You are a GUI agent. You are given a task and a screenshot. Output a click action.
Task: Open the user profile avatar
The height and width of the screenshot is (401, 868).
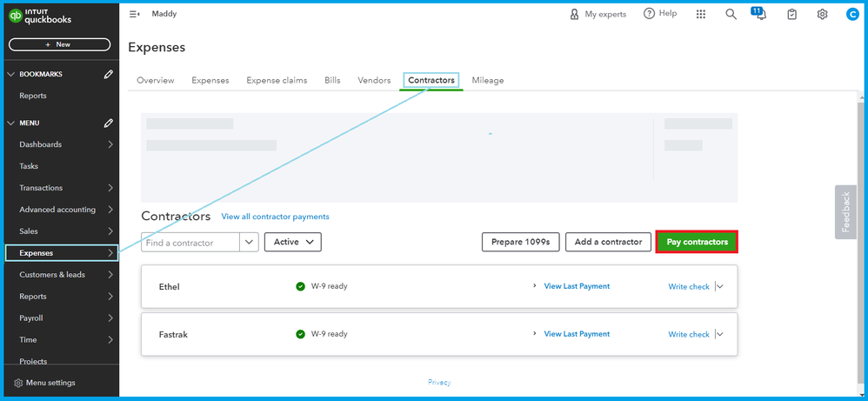(x=851, y=14)
